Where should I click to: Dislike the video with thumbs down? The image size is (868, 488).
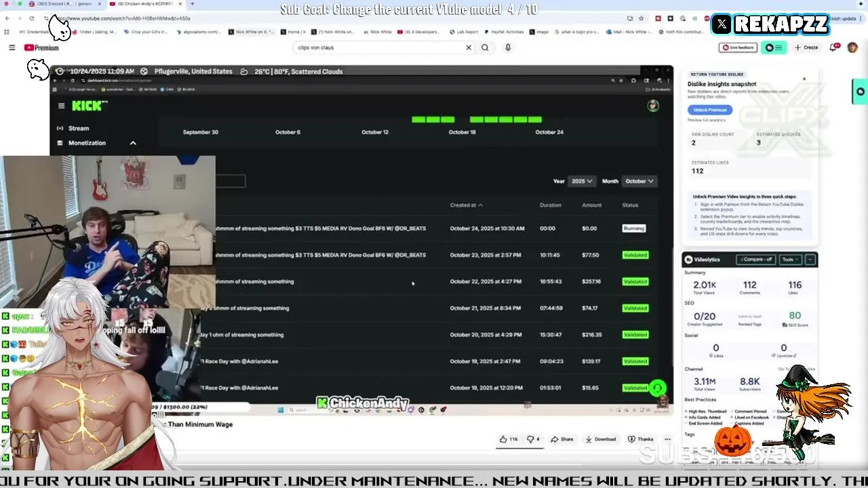(534, 439)
